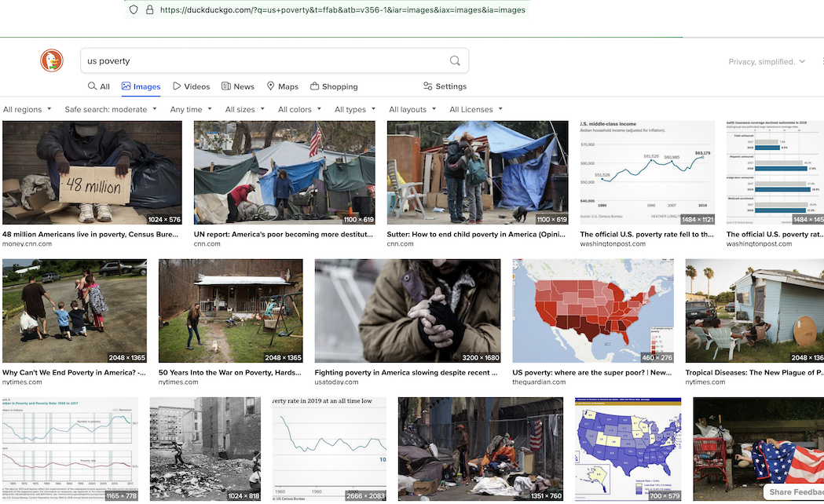Open the Shopping tab
Viewport: 824px width, 504px height.
coord(334,86)
